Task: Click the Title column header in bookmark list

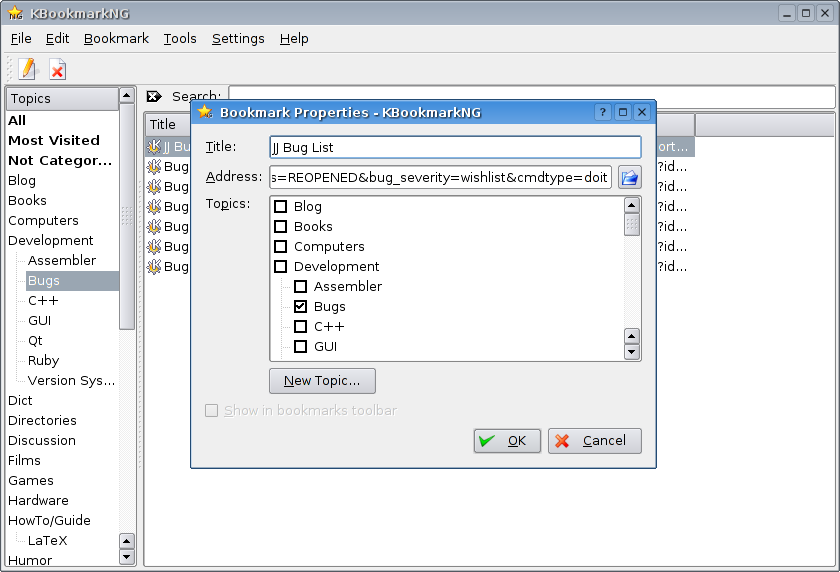Action: pos(168,124)
